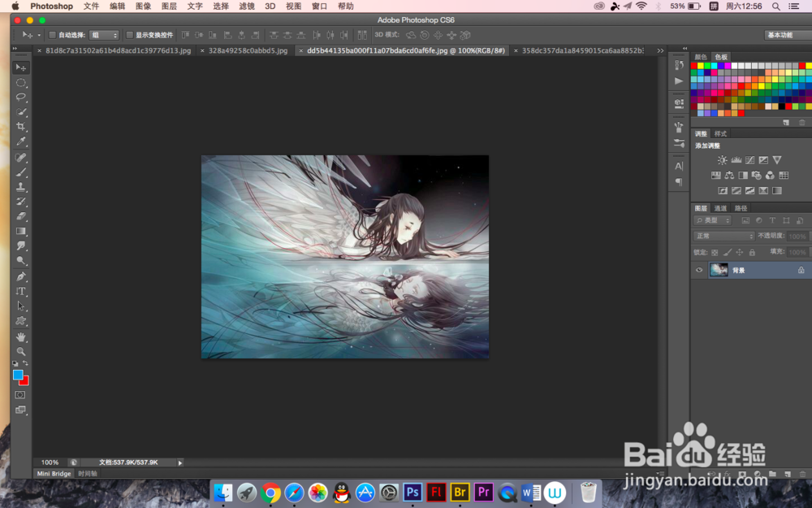The height and width of the screenshot is (508, 812).
Task: Open Move tool preset picker arrow
Action: pos(39,35)
